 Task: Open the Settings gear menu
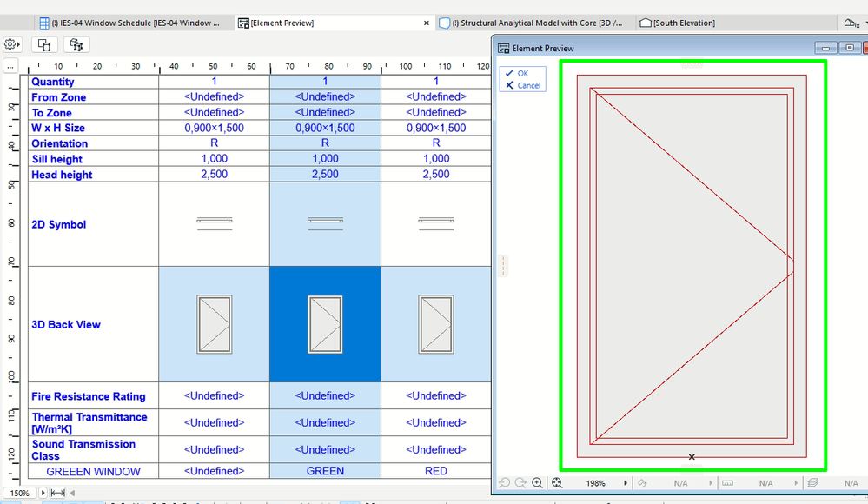coord(12,43)
